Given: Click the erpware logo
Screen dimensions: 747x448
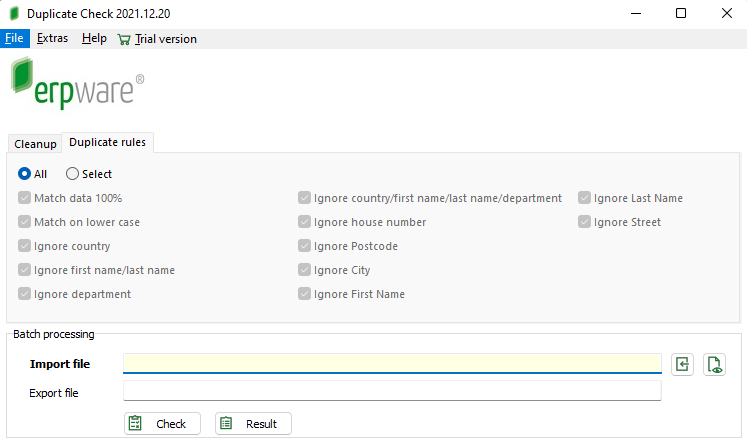Looking at the screenshot, I should pyautogui.click(x=77, y=83).
